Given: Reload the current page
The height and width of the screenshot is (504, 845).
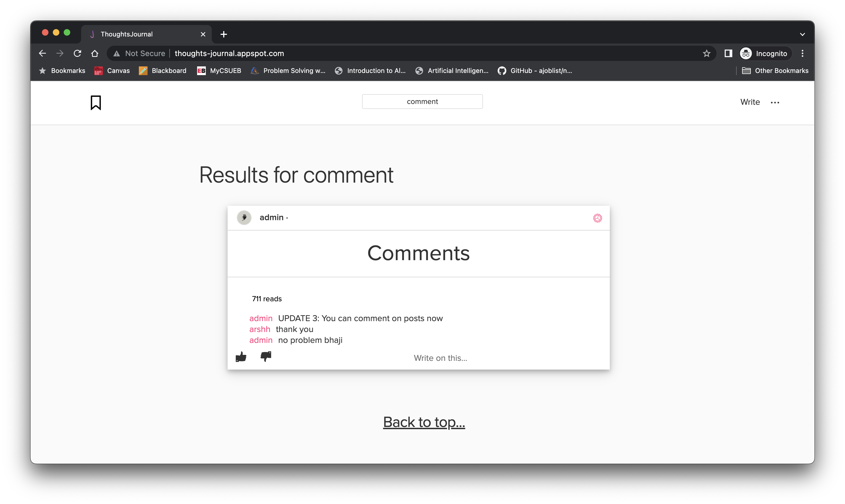Looking at the screenshot, I should (77, 53).
